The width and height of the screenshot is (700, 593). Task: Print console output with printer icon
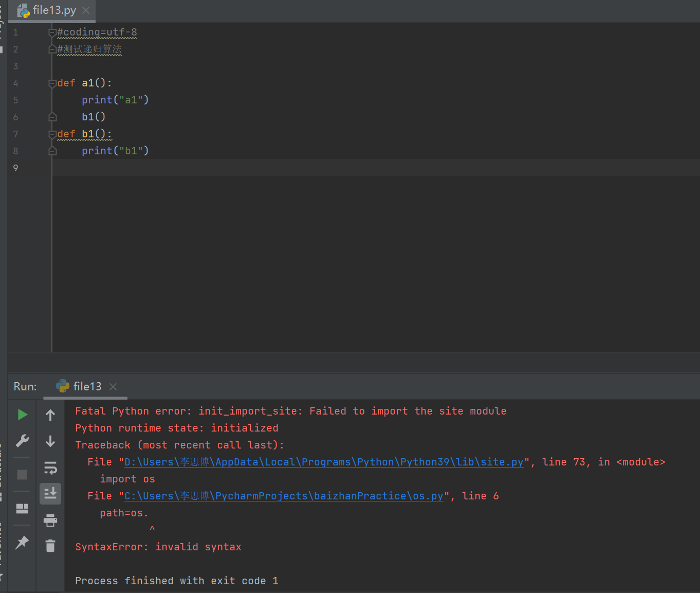50,520
